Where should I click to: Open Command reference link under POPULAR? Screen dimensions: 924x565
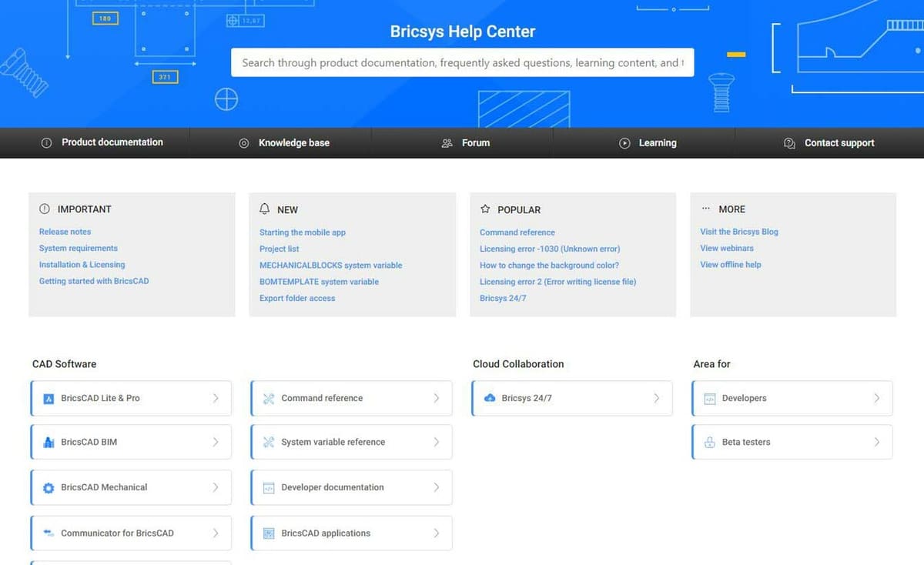[x=517, y=232]
